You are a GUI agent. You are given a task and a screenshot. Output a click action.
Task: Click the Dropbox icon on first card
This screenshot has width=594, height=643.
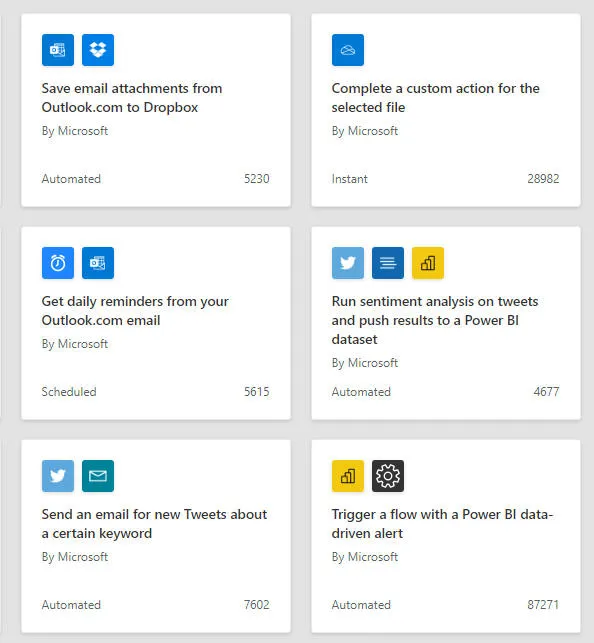click(x=98, y=50)
